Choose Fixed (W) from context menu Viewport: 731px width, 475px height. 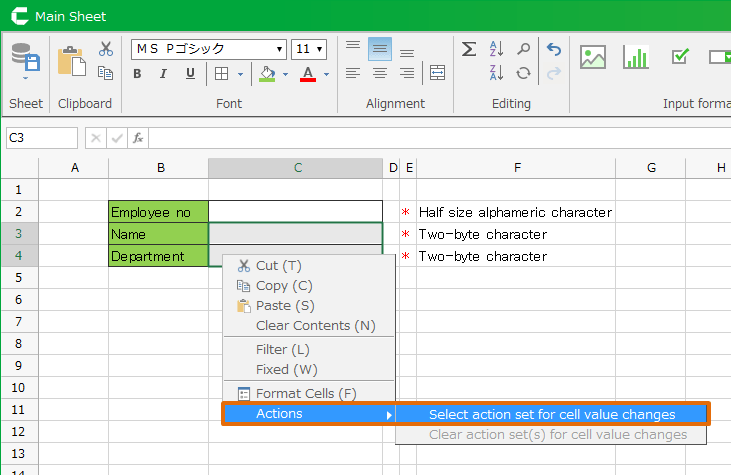(309, 370)
